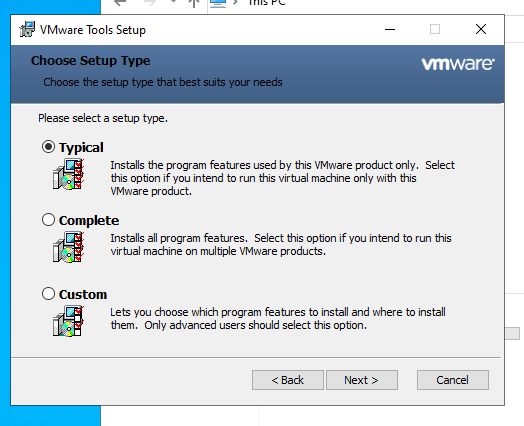Click the vmware logo in banner

coord(458,63)
